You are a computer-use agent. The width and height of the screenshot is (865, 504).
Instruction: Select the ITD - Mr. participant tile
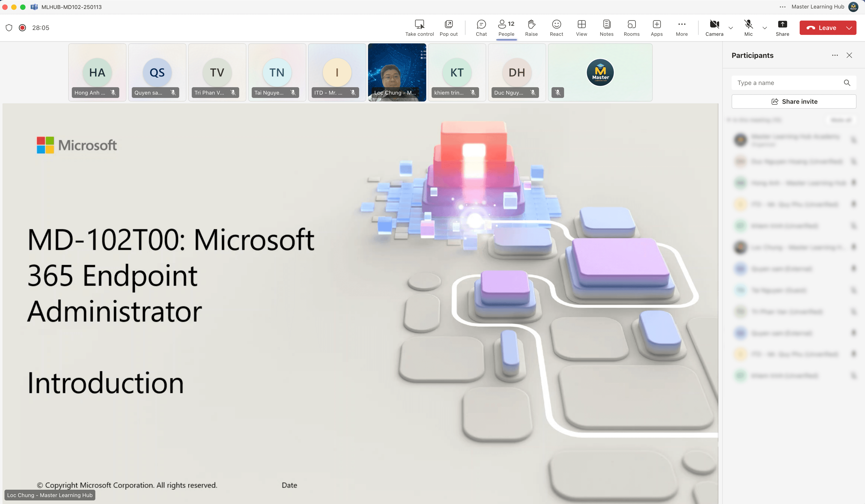(x=337, y=72)
